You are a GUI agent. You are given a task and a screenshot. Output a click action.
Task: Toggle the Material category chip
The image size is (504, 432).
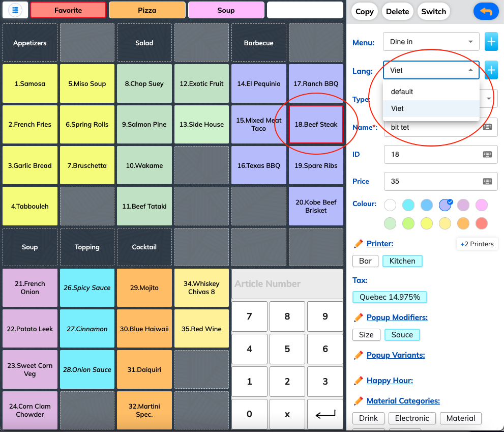[461, 418]
